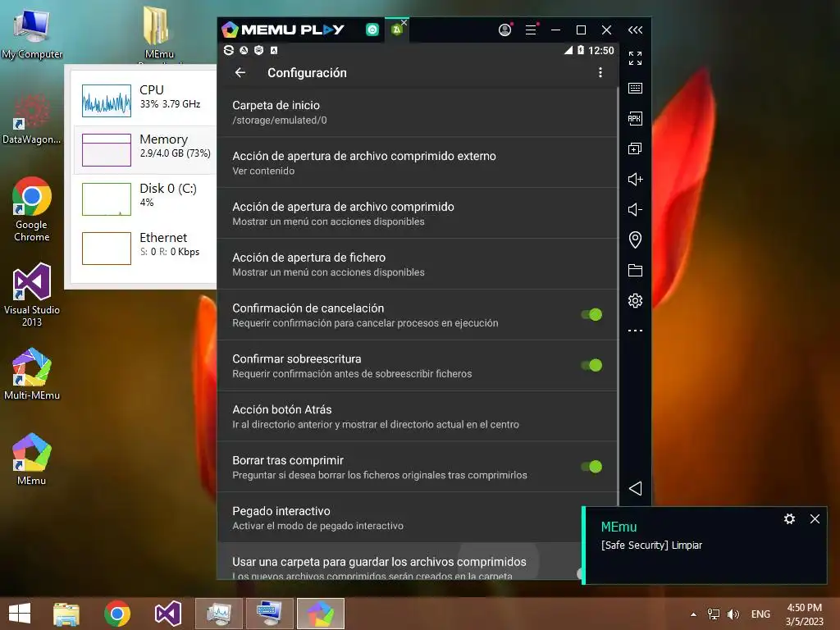
Task: Click the Safe Security Limpiar notification text
Action: 651,545
